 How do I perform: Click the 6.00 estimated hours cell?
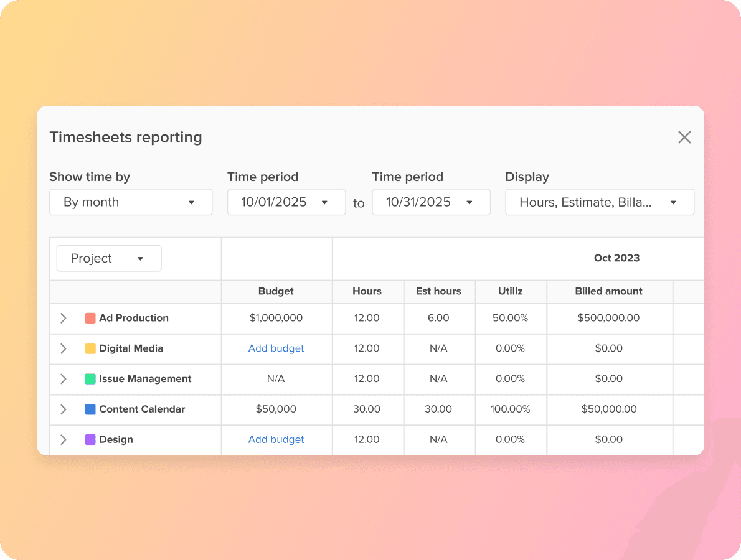438,318
